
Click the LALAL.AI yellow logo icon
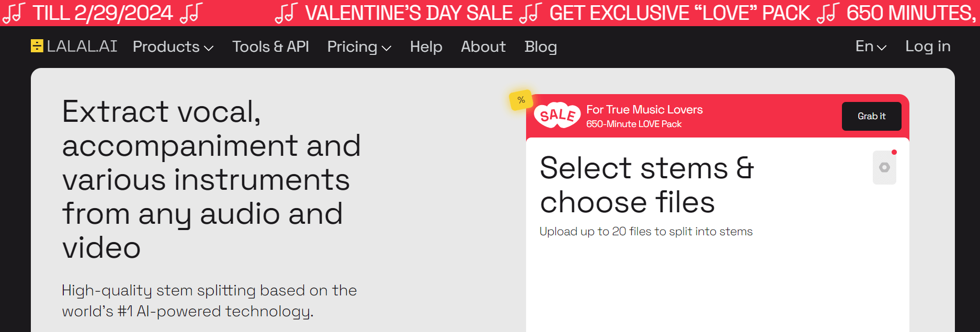37,46
